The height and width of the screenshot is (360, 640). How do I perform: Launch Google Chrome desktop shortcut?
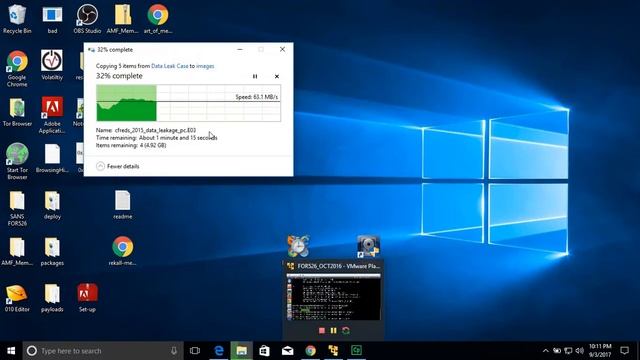[x=17, y=68]
